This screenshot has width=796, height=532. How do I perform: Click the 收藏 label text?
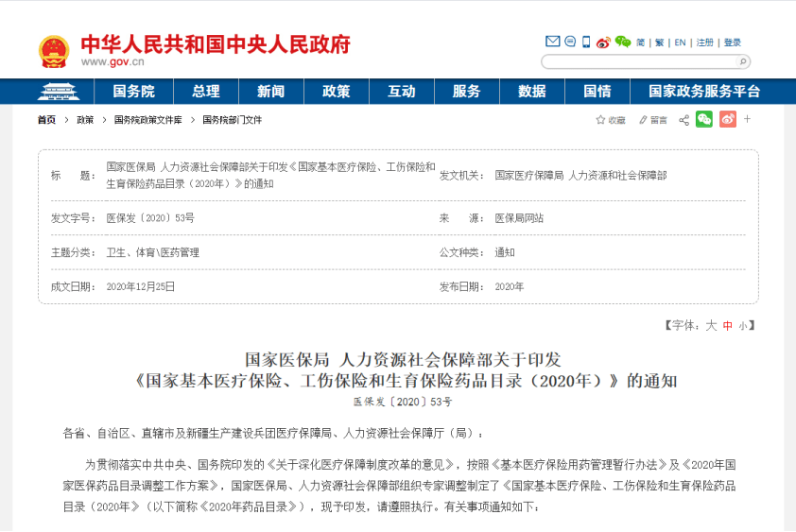click(x=616, y=120)
